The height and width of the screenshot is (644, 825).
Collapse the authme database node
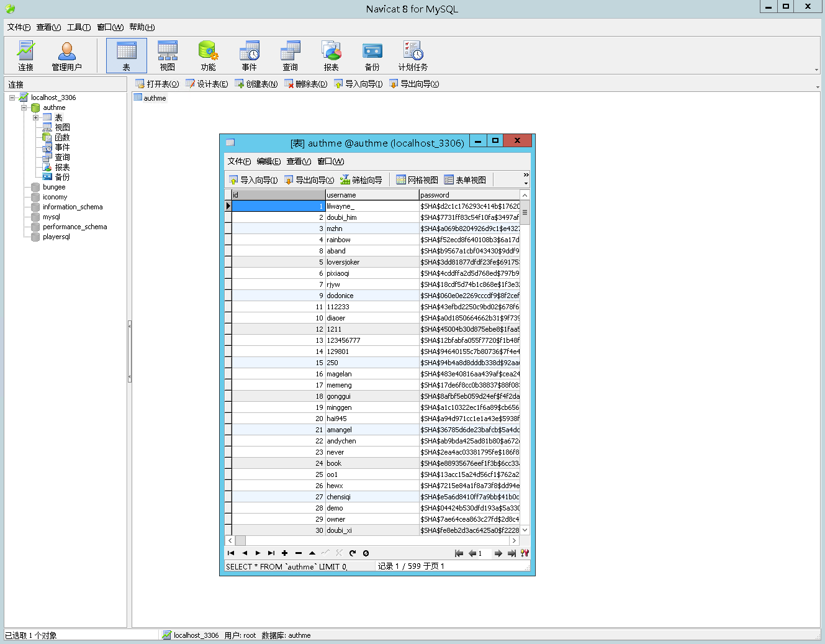[x=24, y=107]
